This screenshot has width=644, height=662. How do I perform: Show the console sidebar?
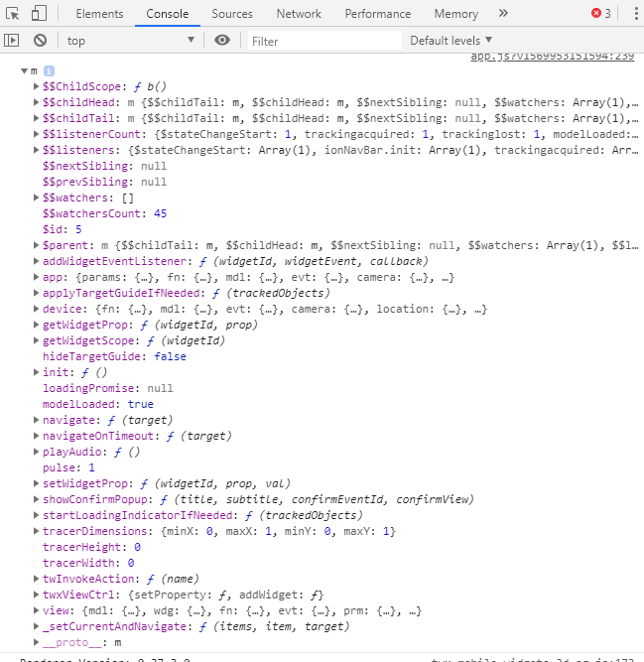[x=12, y=40]
